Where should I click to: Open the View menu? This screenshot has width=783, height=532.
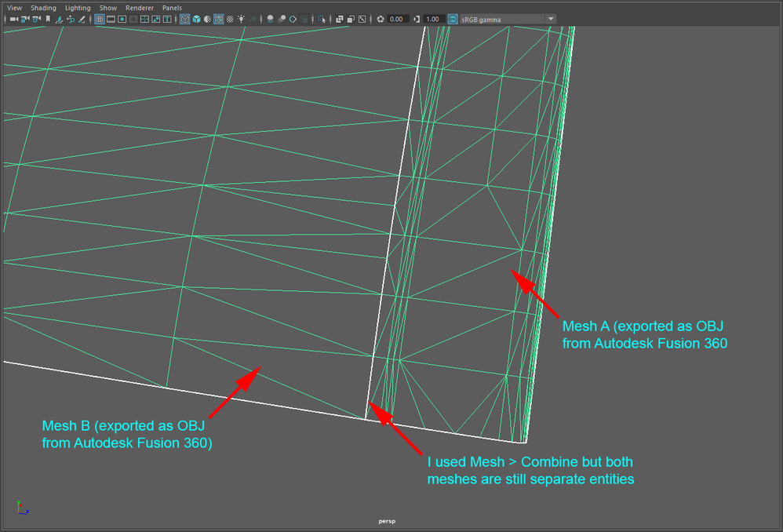tap(14, 8)
